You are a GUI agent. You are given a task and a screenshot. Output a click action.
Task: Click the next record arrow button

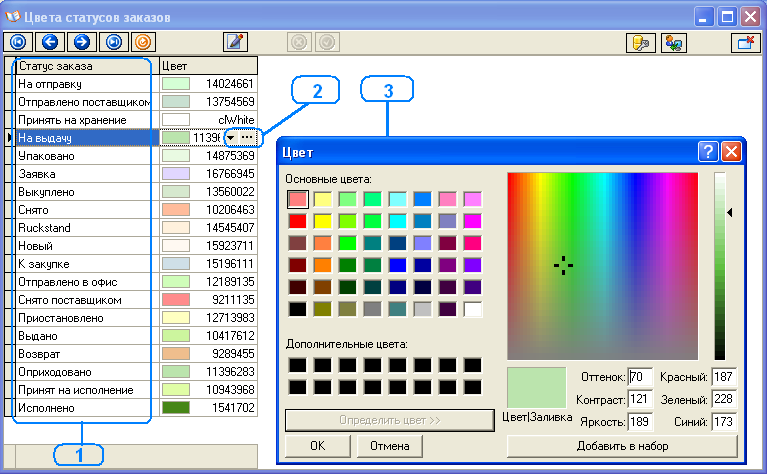(81, 42)
